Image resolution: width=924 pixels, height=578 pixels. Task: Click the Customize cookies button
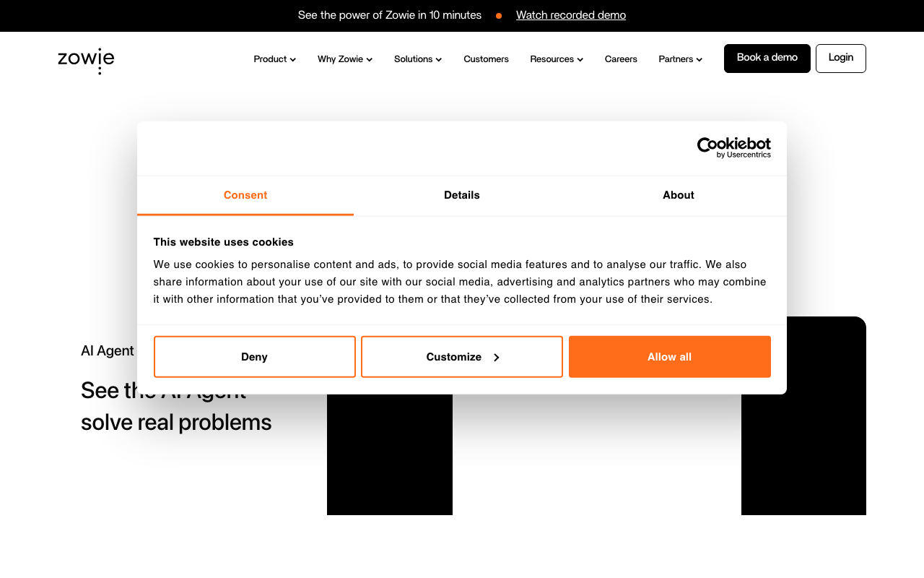tap(461, 356)
